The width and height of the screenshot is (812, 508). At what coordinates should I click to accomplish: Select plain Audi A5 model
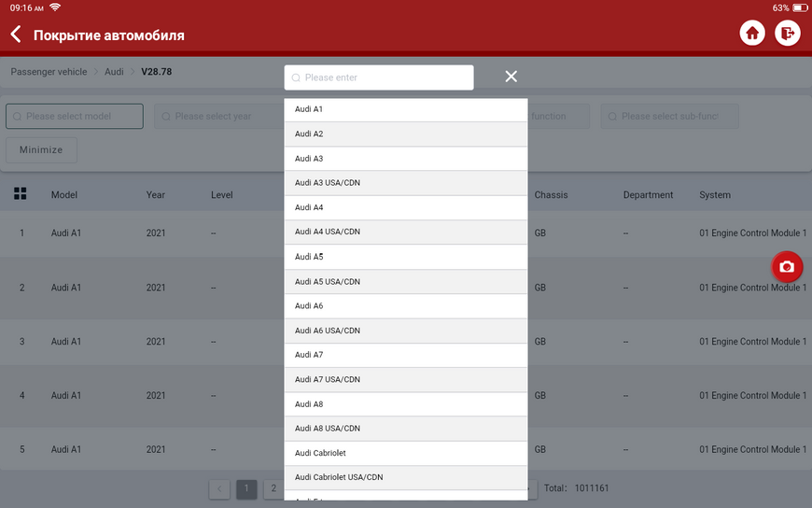point(405,257)
